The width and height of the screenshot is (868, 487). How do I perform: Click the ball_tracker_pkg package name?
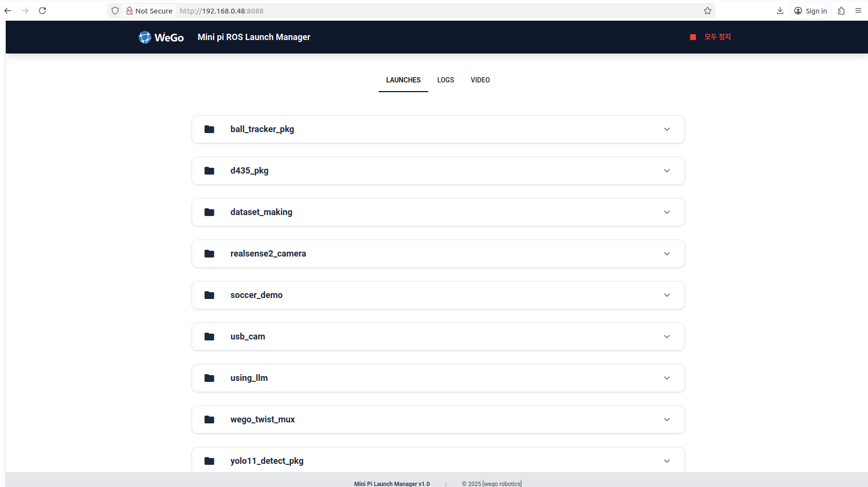tap(262, 129)
